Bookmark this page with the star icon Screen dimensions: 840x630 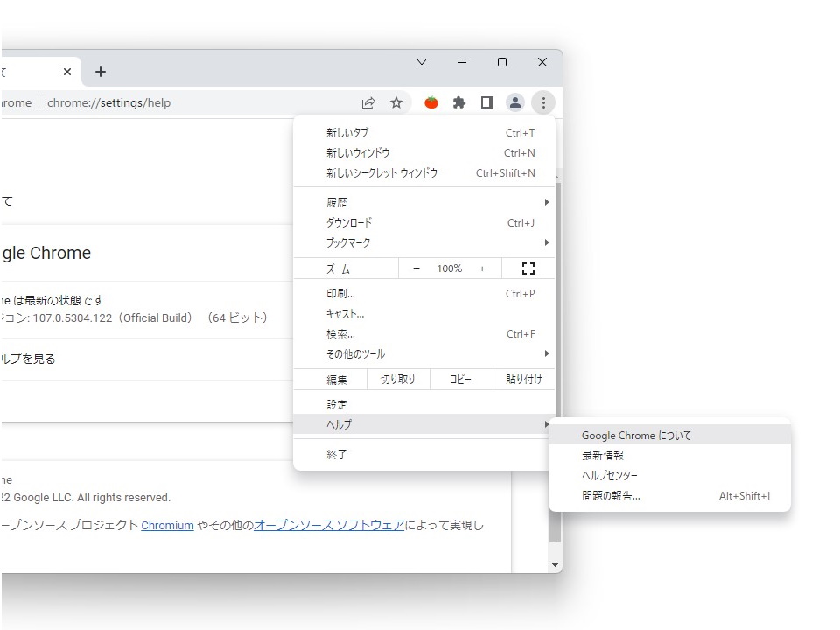pyautogui.click(x=396, y=102)
